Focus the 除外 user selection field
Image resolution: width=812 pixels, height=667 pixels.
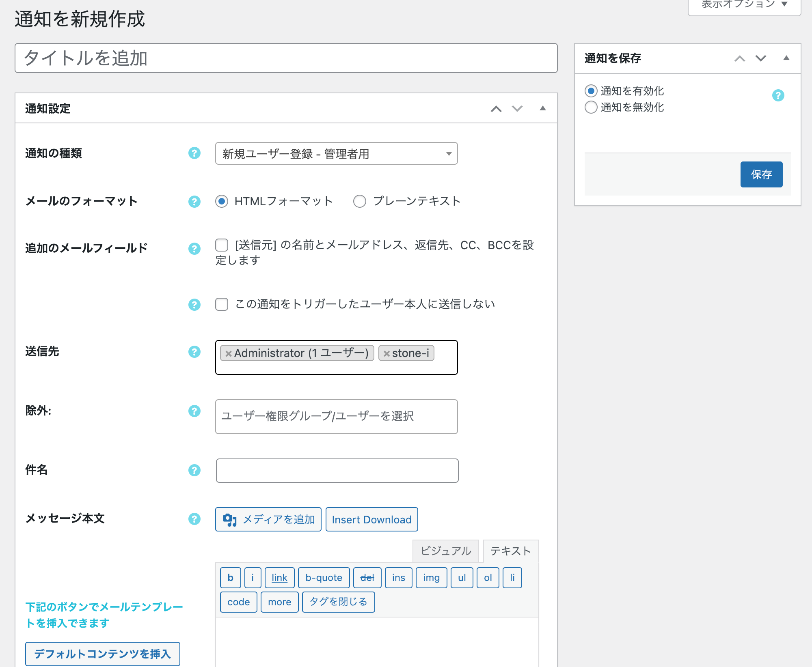pyautogui.click(x=336, y=417)
